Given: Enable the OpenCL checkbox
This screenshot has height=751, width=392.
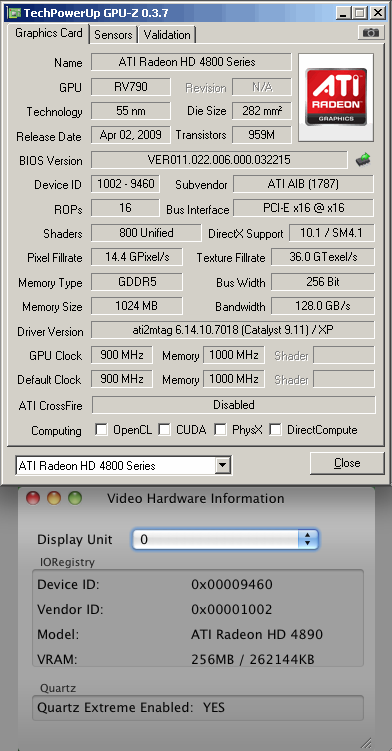Looking at the screenshot, I should tap(101, 430).
